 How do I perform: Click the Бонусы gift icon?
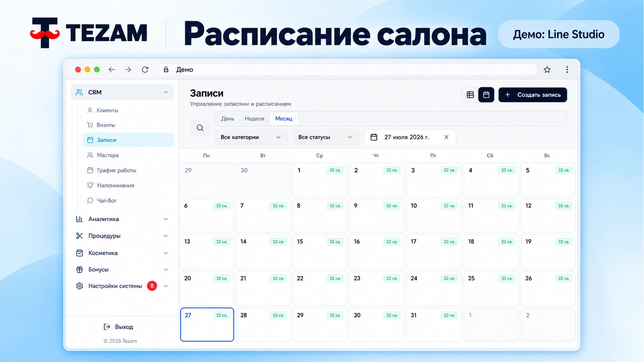coord(79,269)
